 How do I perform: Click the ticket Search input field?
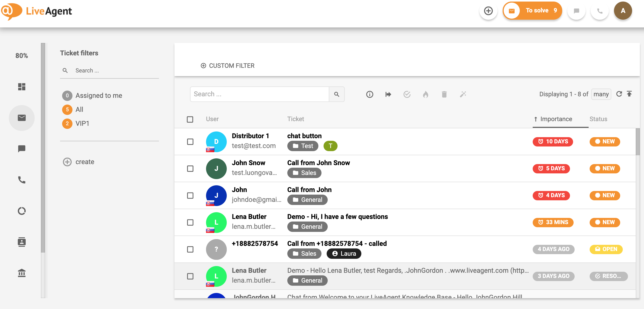point(259,94)
